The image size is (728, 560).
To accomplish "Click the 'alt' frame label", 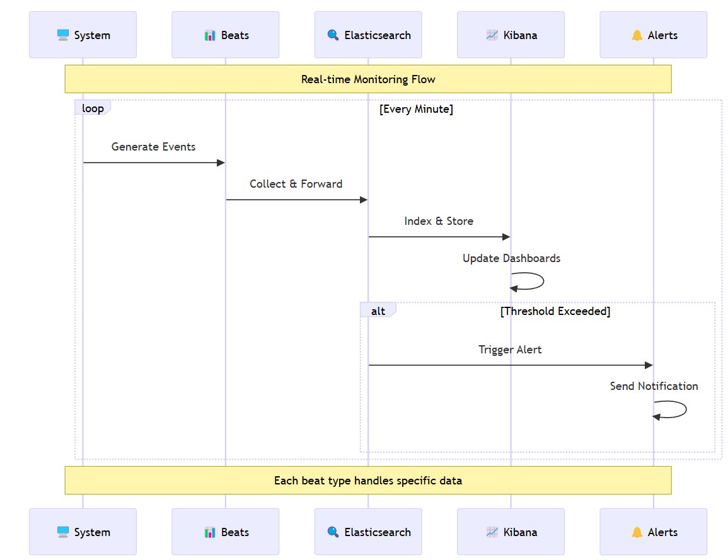I will [x=378, y=310].
